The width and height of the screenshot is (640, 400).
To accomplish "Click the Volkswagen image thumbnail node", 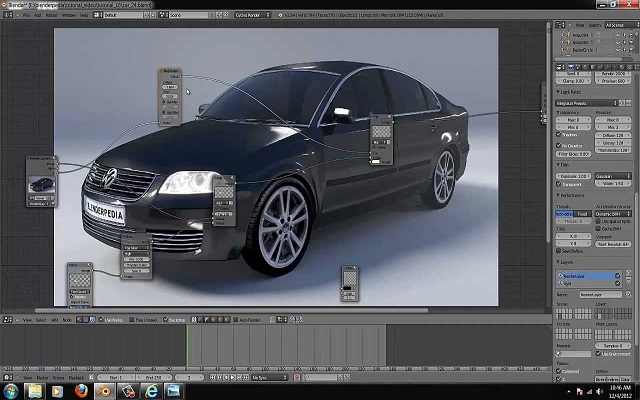I will [41, 184].
